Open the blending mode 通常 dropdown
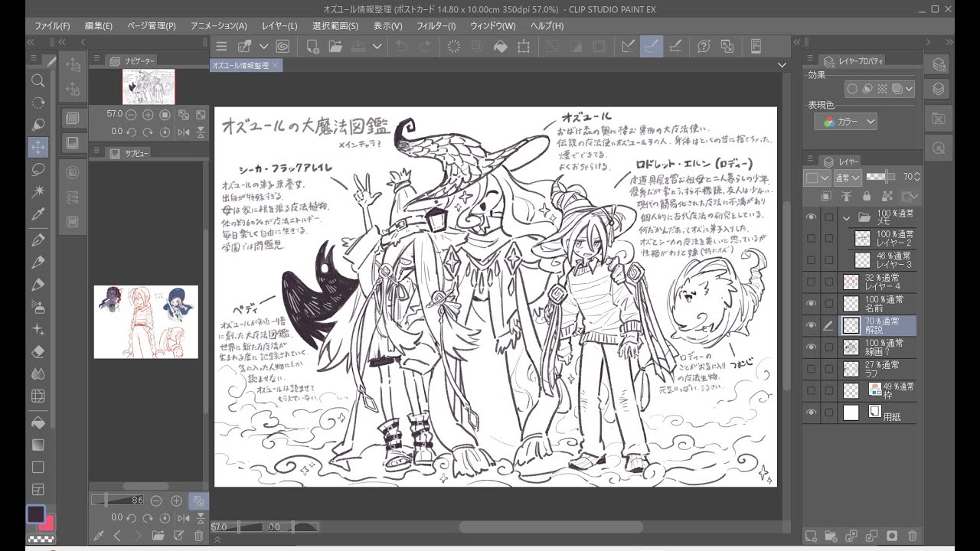 click(848, 177)
